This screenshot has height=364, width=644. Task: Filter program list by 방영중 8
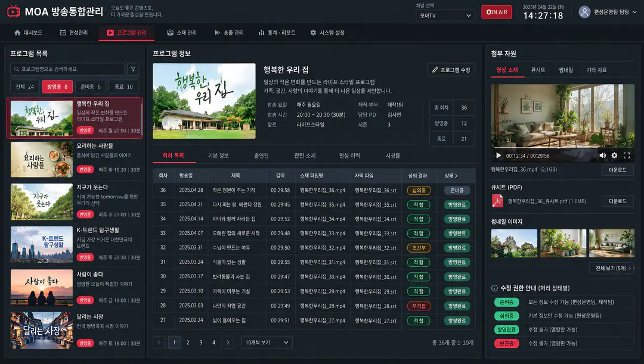57,86
